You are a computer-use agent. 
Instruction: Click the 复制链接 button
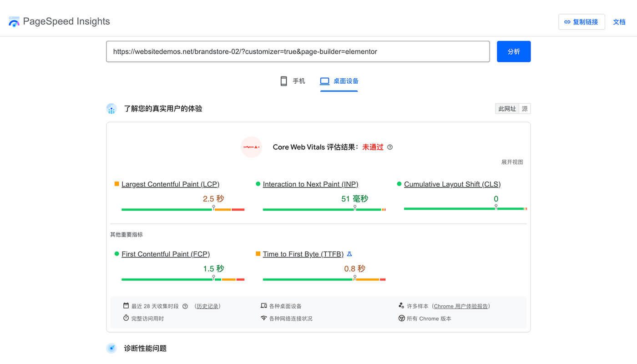coord(581,22)
